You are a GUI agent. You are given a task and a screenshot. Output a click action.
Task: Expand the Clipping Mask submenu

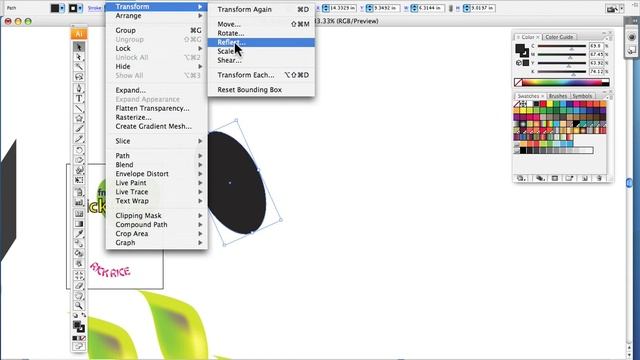(x=157, y=216)
